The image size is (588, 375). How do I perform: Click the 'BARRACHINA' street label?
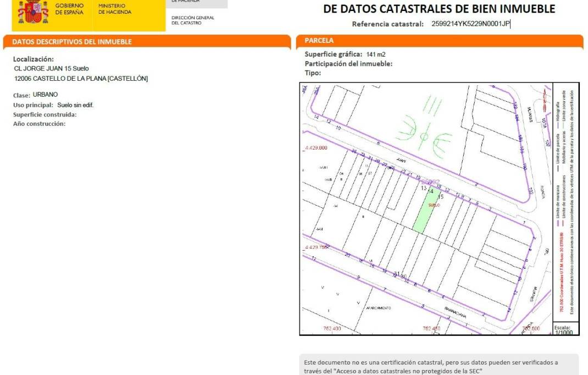[456, 312]
